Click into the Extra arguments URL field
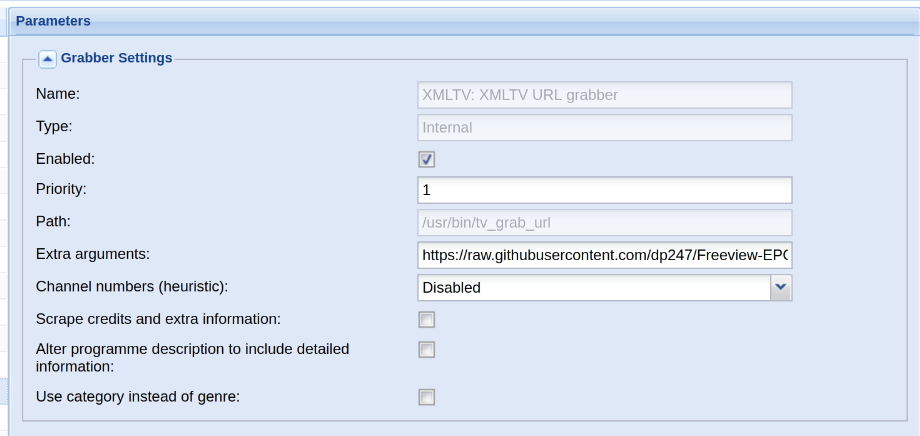The image size is (920, 436). (604, 255)
